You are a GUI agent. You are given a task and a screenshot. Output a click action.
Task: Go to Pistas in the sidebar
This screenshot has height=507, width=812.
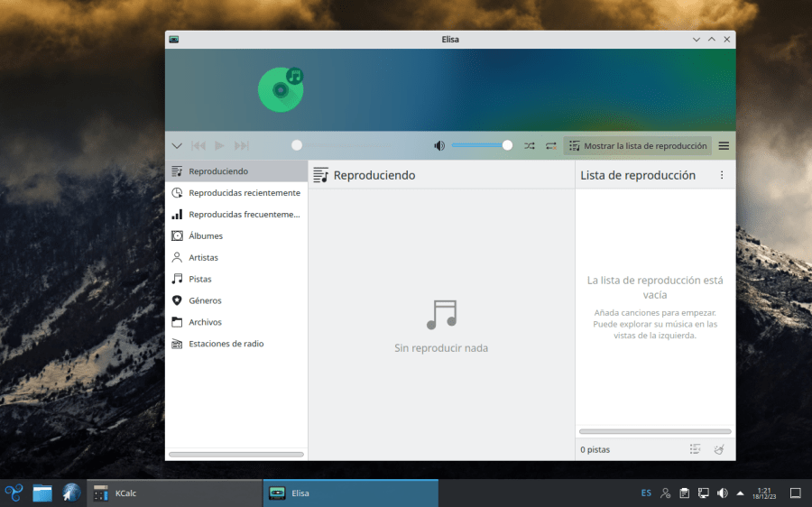point(200,279)
